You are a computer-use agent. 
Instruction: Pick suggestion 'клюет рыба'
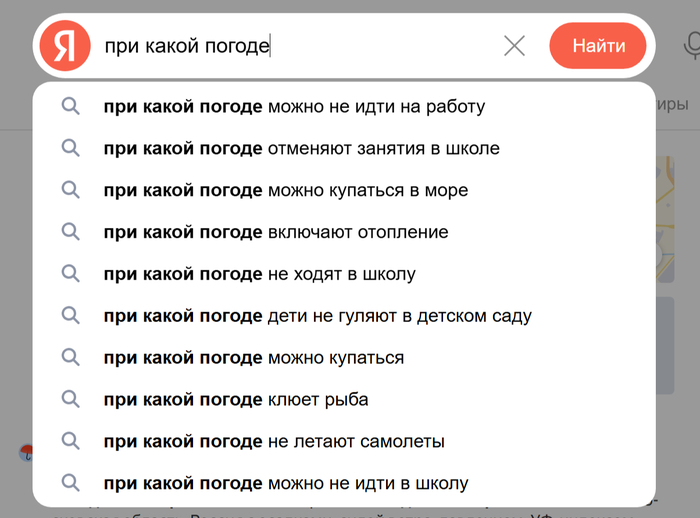[236, 400]
